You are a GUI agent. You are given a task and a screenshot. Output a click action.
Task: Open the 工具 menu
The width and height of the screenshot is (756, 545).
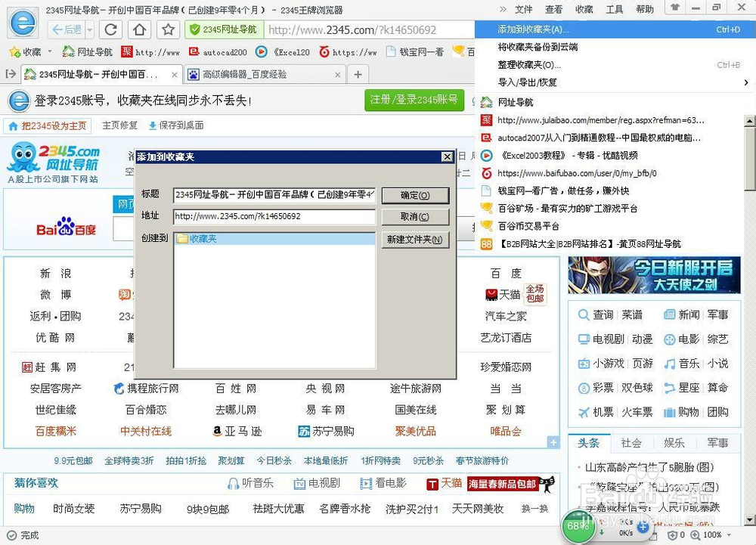614,9
